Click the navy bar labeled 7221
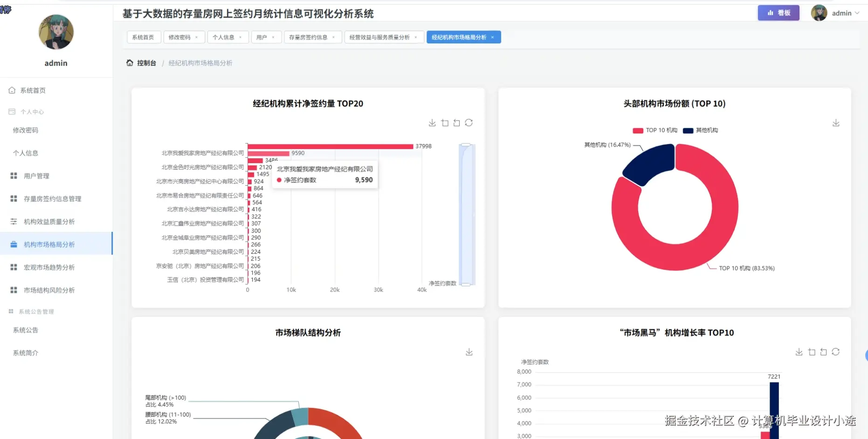This screenshot has height=439, width=868. point(774,411)
